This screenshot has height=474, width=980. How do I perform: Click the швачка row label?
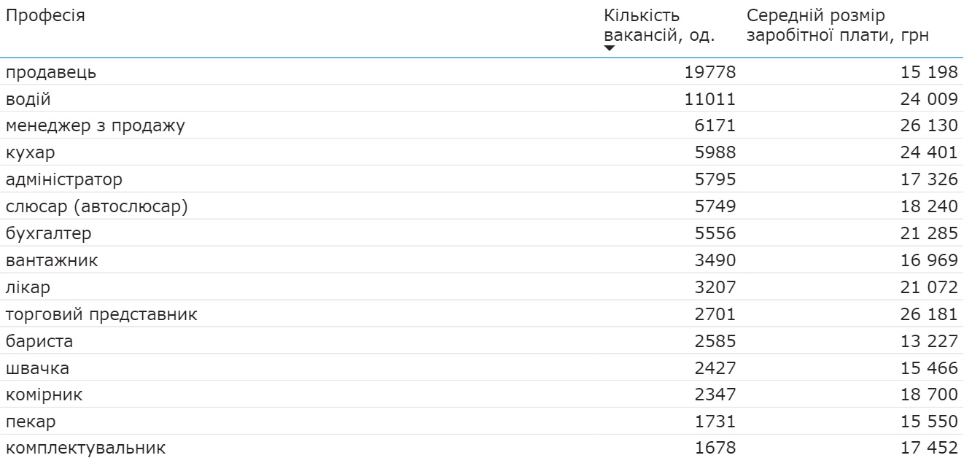pos(38,368)
